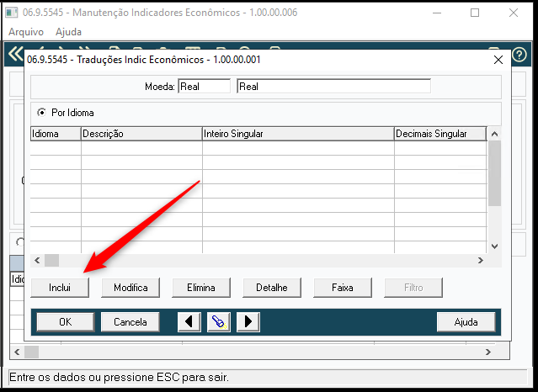Click the Inclui button
The width and height of the screenshot is (538, 392).
pos(60,288)
